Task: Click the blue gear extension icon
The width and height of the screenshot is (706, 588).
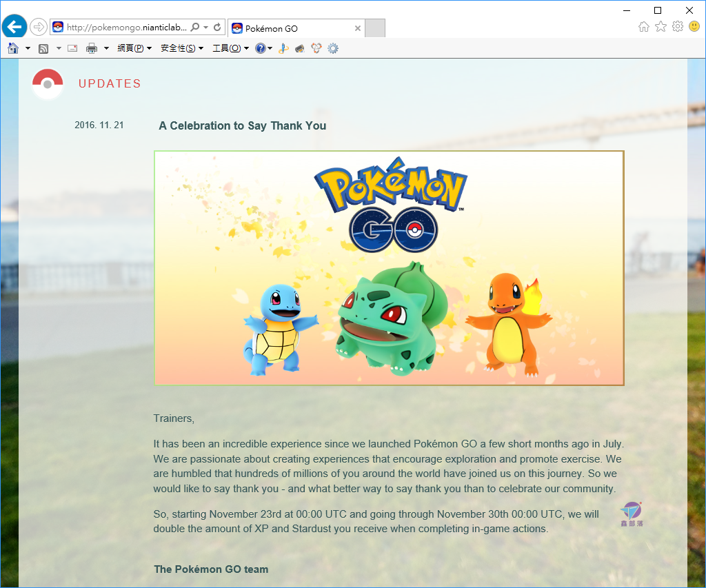Action: click(x=333, y=48)
